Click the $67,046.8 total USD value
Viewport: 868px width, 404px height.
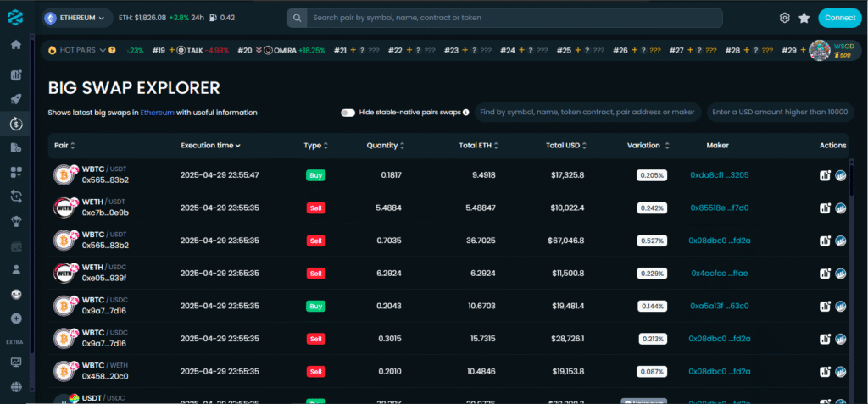coord(564,241)
